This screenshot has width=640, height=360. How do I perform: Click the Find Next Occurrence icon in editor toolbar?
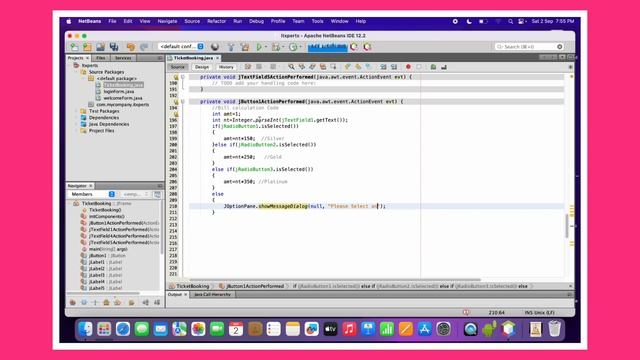[312, 67]
